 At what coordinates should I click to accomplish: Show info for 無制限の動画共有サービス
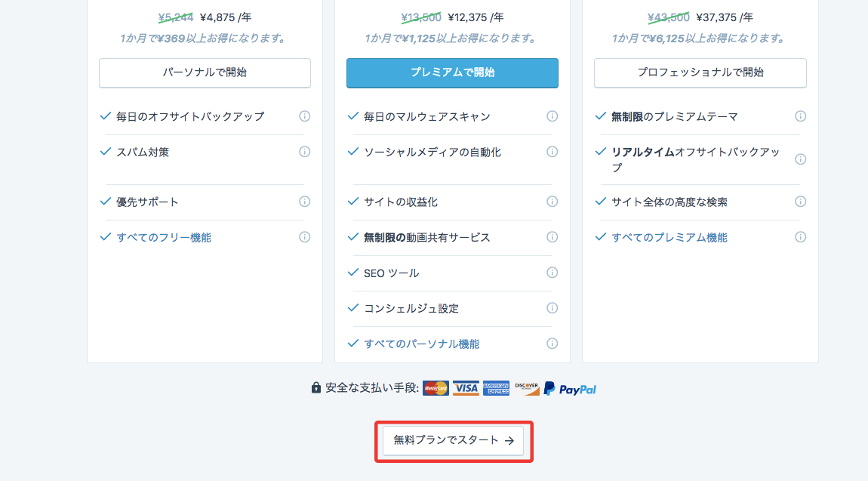coord(553,237)
